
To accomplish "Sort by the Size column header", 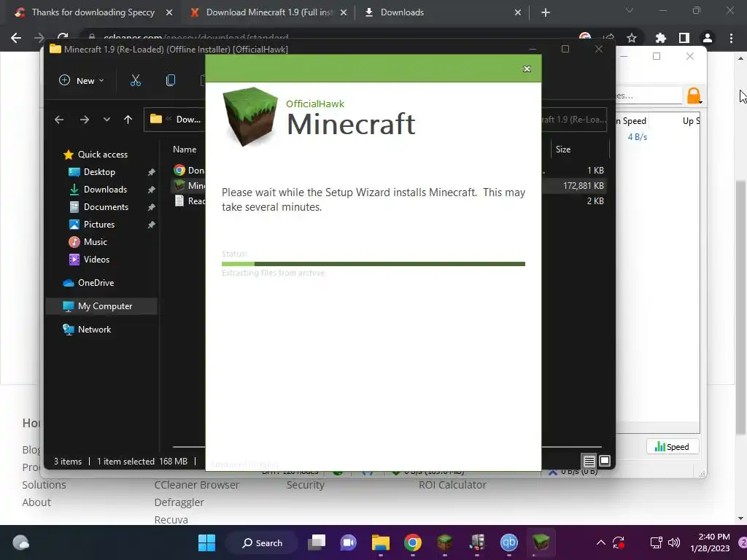I will pyautogui.click(x=562, y=149).
